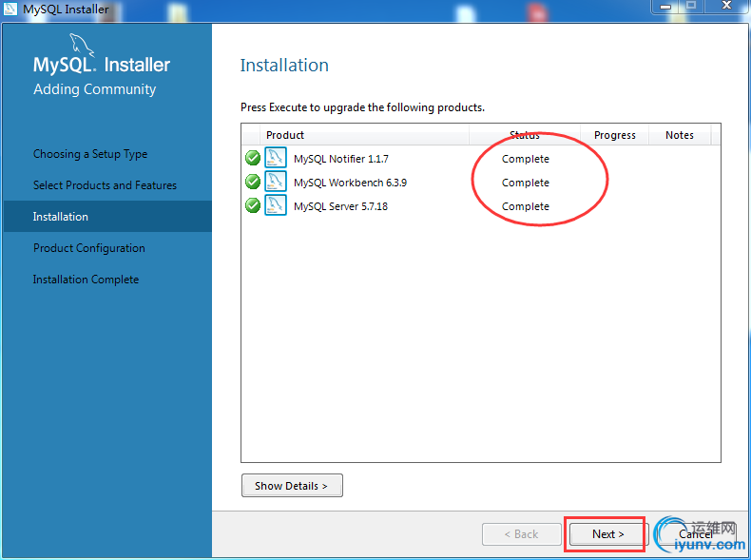Go to Product Configuration step
Screen dimensions: 751x560
coord(89,248)
